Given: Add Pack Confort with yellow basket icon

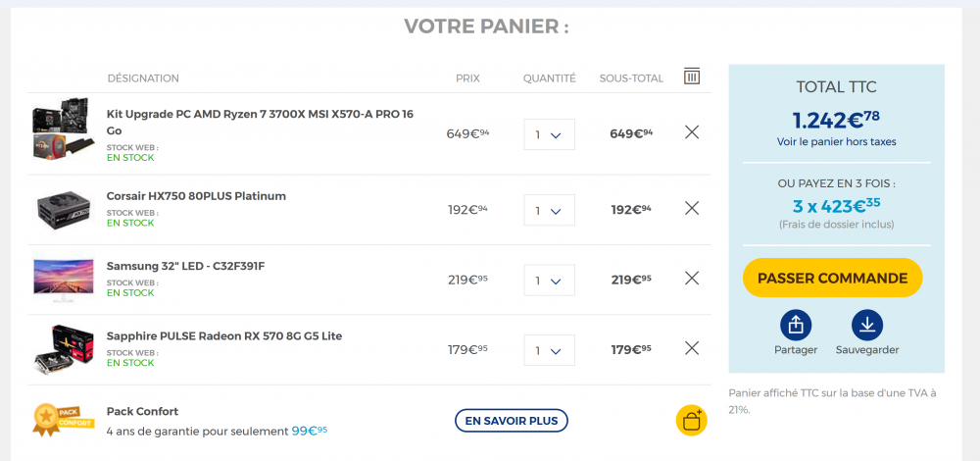Looking at the screenshot, I should coord(691,420).
